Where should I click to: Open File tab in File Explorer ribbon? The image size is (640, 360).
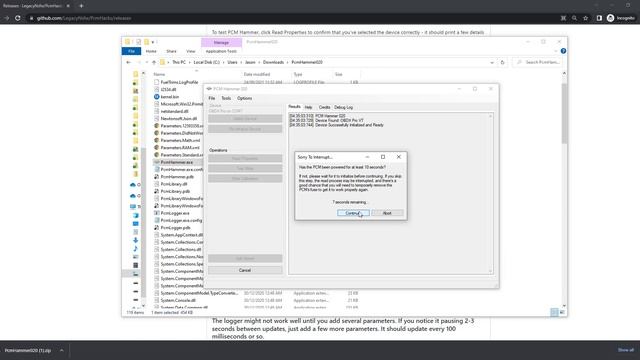pyautogui.click(x=131, y=51)
